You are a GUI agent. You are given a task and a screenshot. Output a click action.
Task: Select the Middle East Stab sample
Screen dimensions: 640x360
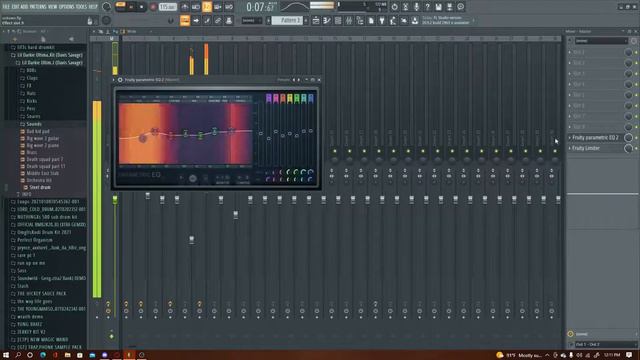tap(42, 173)
